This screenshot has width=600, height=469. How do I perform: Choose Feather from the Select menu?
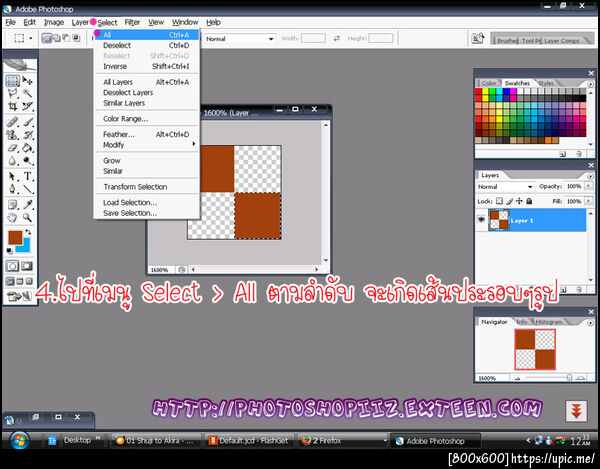[x=147, y=134]
